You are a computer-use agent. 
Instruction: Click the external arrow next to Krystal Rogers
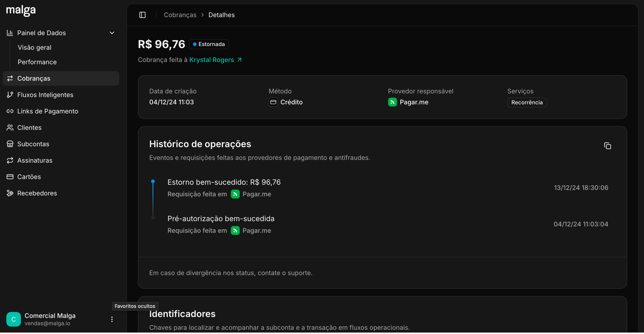coord(239,60)
